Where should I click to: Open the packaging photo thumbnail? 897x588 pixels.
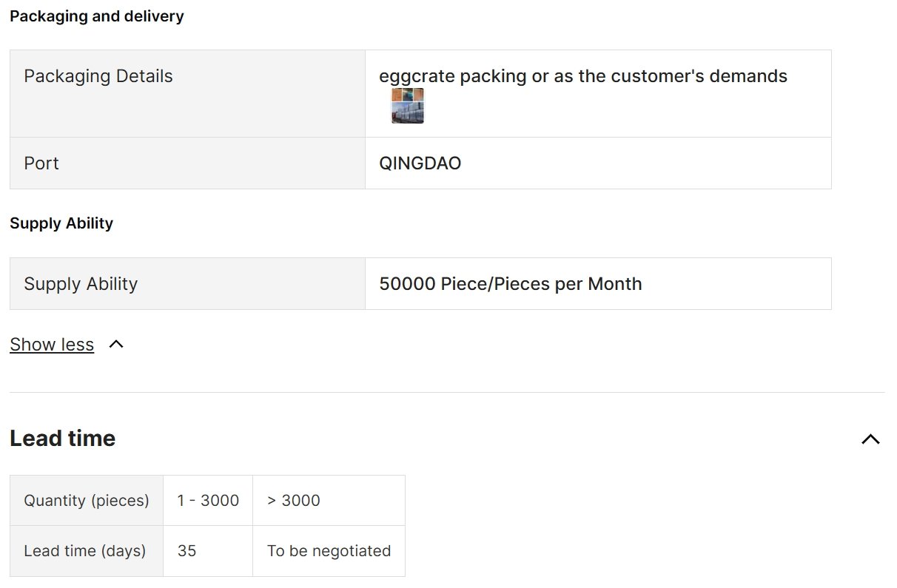pyautogui.click(x=408, y=106)
